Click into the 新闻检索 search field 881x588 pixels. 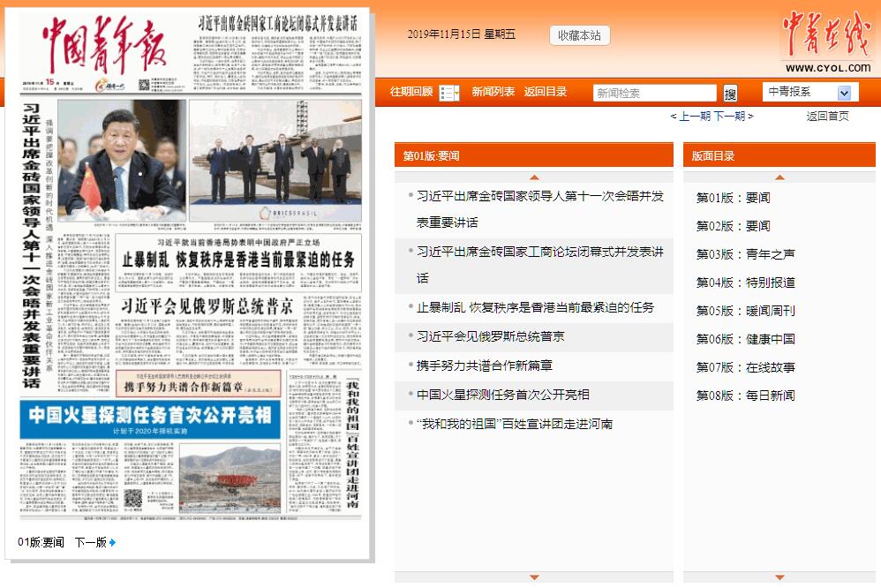653,94
